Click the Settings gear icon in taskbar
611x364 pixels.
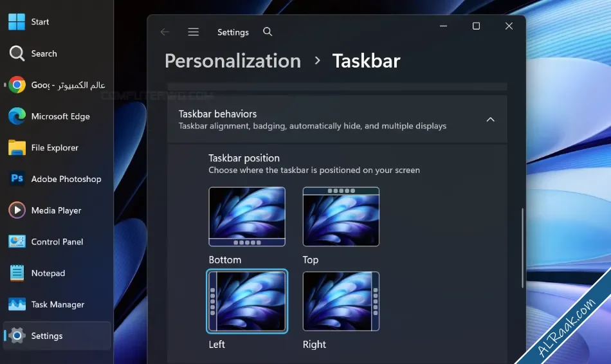click(x=17, y=336)
